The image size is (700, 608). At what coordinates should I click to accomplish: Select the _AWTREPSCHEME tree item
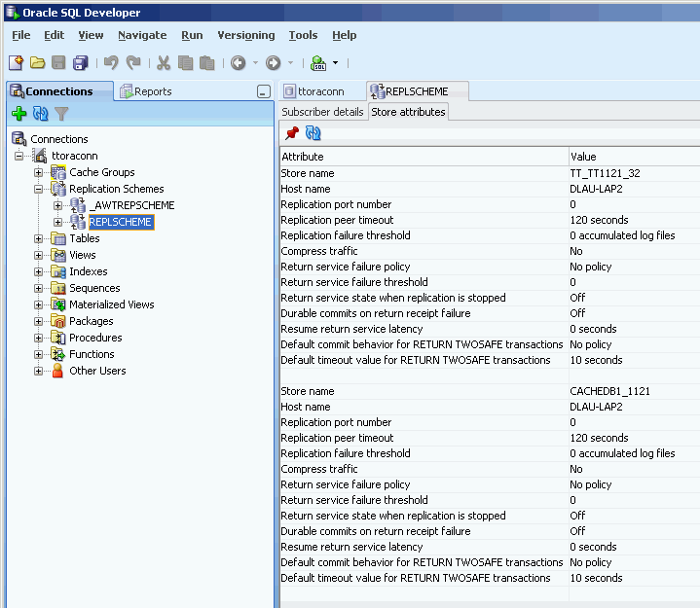coord(131,205)
